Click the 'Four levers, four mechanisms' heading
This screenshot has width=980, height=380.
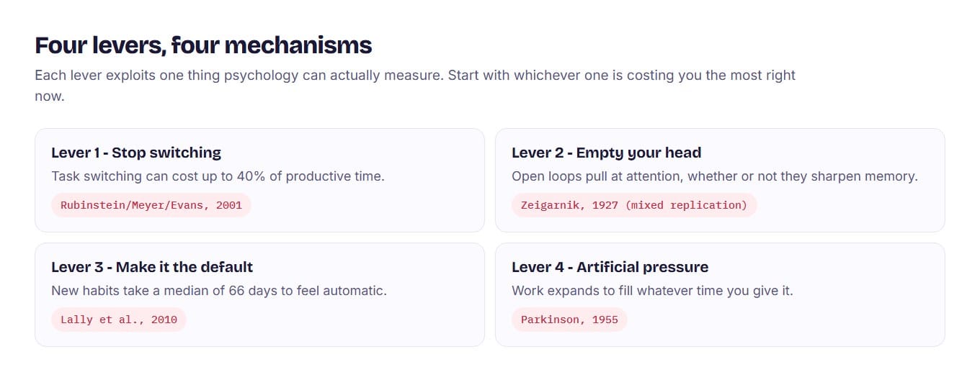click(x=203, y=45)
